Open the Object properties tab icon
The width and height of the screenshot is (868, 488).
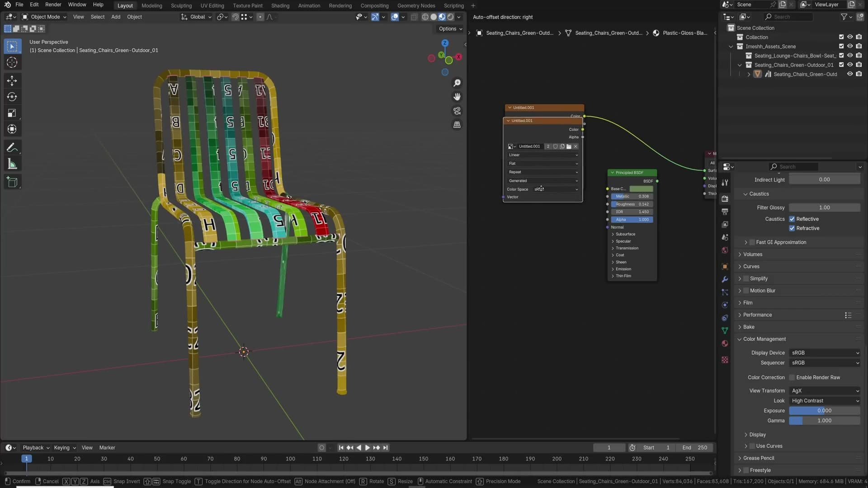tap(725, 267)
